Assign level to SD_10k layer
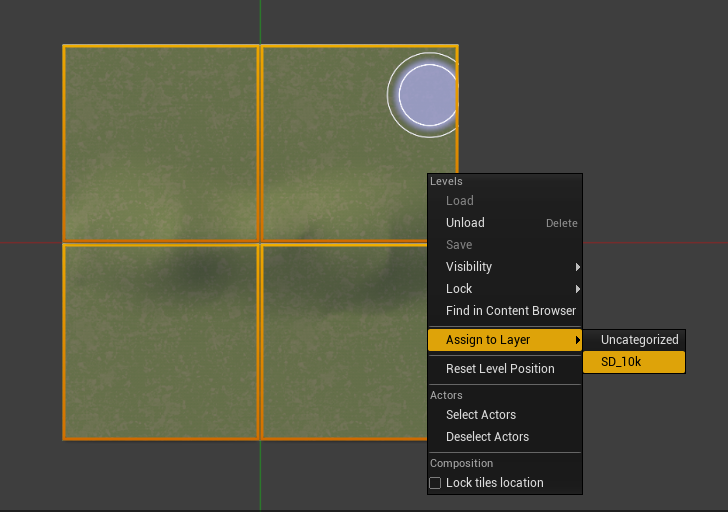Screen dimensions: 728x512 coord(634,362)
